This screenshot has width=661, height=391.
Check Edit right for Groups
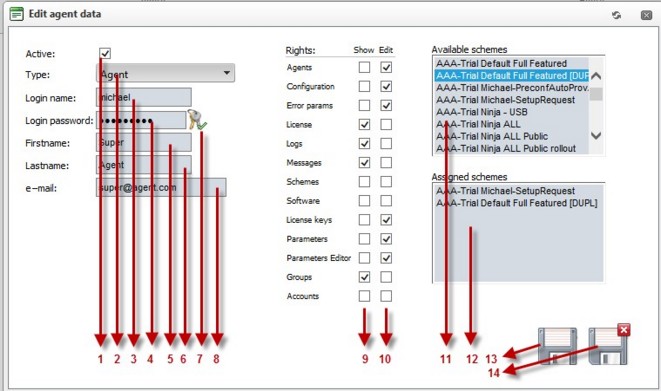click(x=386, y=277)
